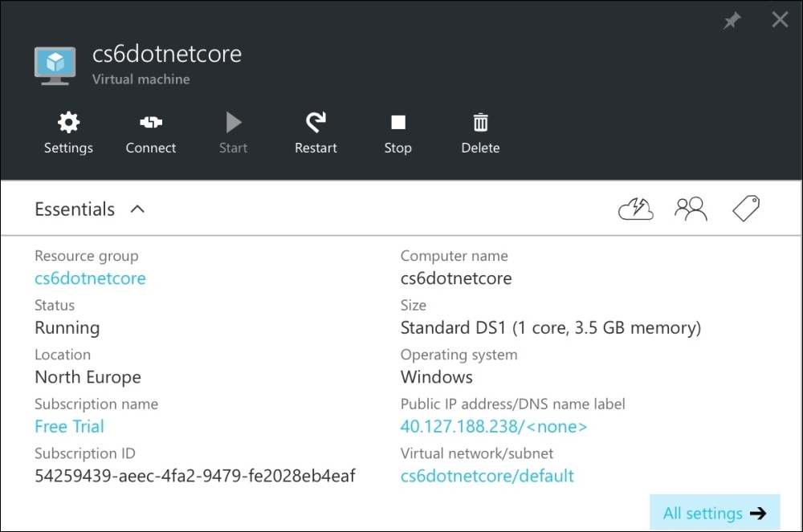Click the Connect toolbar button
This screenshot has width=803, height=532.
(151, 133)
